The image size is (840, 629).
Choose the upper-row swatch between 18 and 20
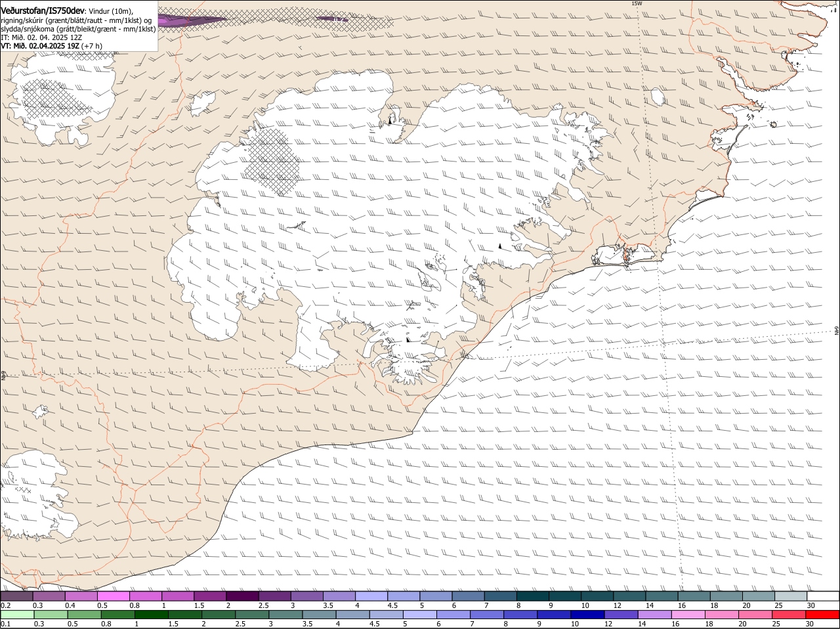coord(726,596)
